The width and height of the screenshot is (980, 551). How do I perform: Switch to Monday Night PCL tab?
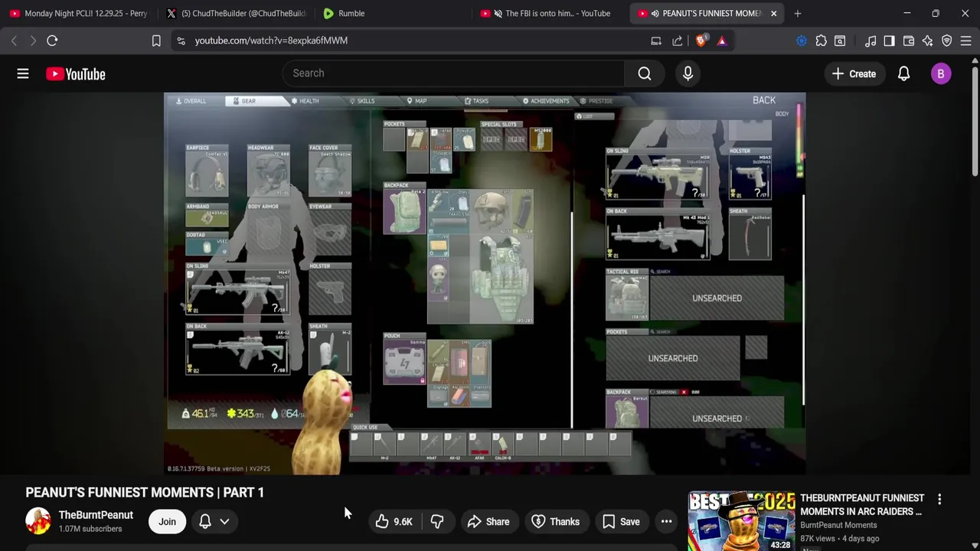[x=78, y=13]
